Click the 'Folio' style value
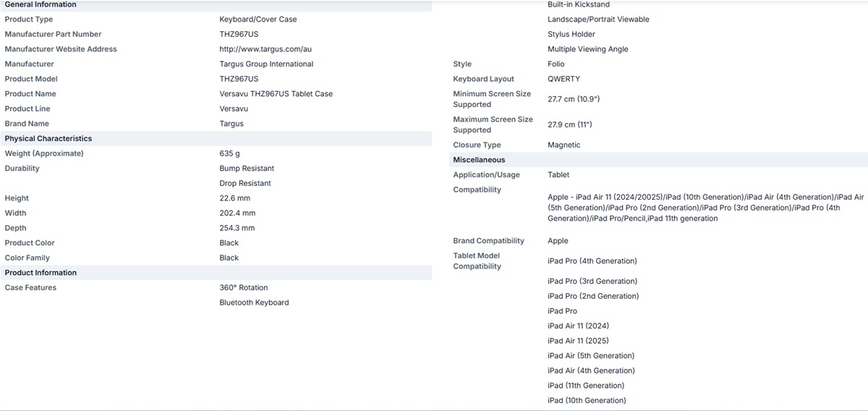The image size is (868, 411). (x=556, y=64)
